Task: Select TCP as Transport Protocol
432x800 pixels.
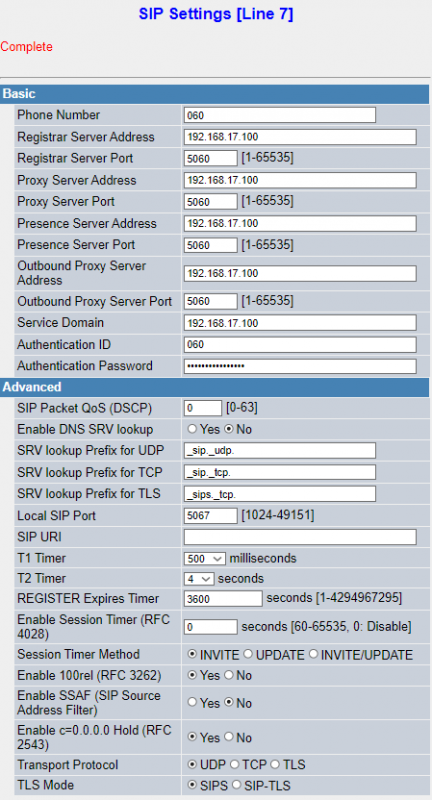Action: pyautogui.click(x=234, y=764)
